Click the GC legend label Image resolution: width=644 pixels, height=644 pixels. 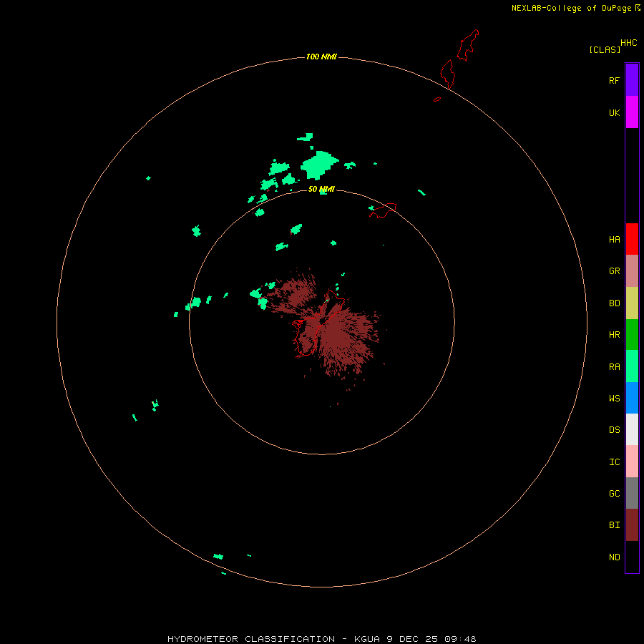(614, 494)
